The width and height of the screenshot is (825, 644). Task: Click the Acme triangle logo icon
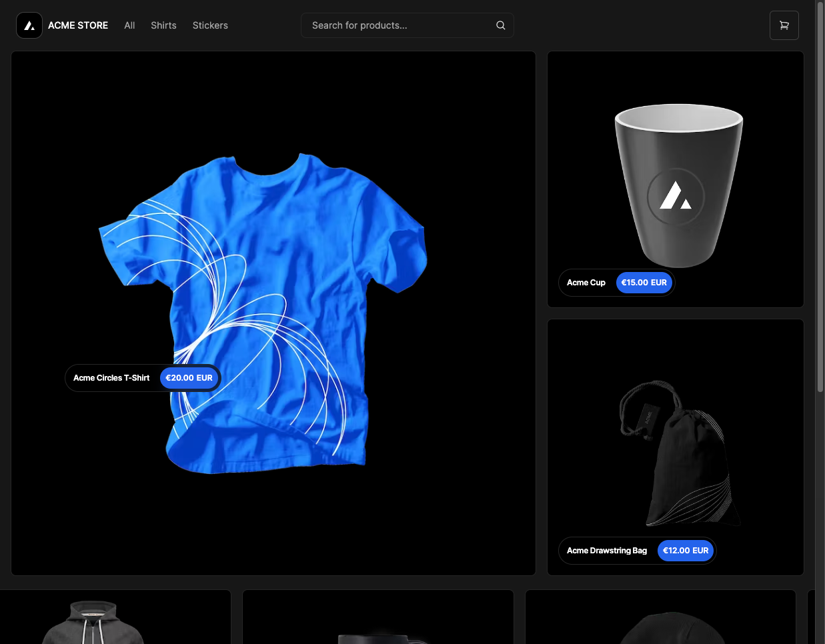(29, 25)
